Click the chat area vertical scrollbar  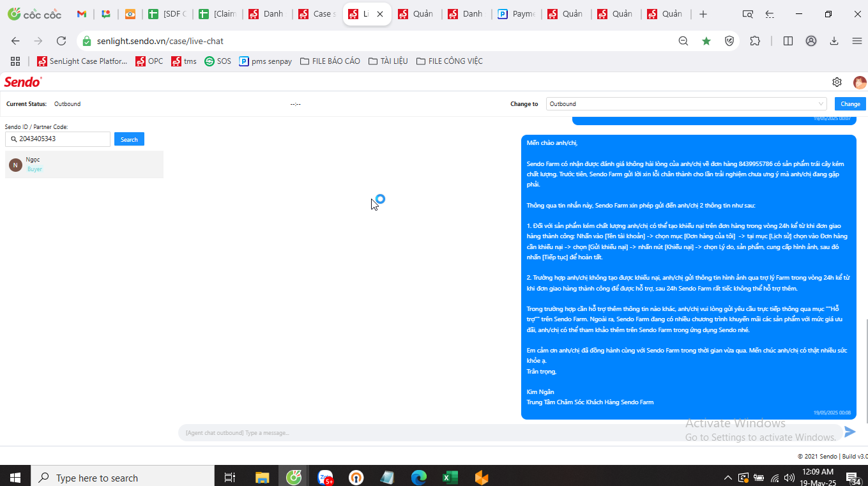866,370
